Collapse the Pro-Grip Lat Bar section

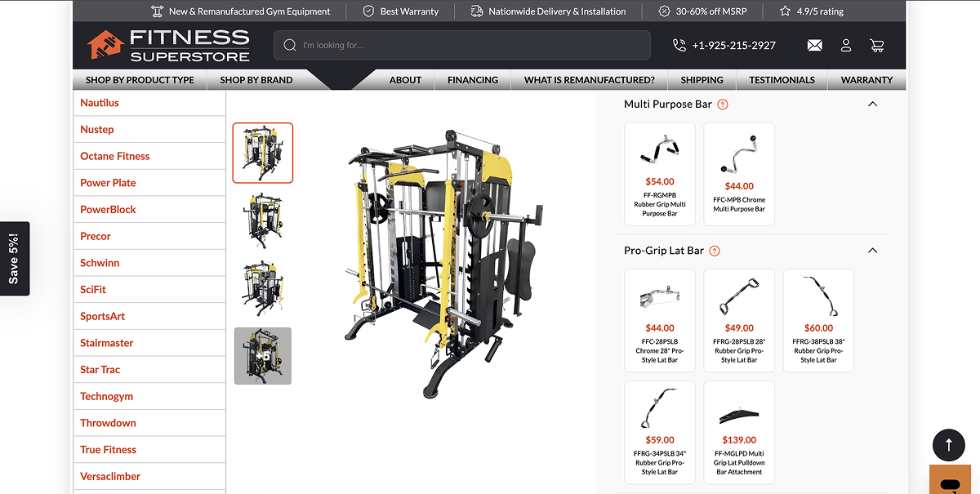(872, 251)
